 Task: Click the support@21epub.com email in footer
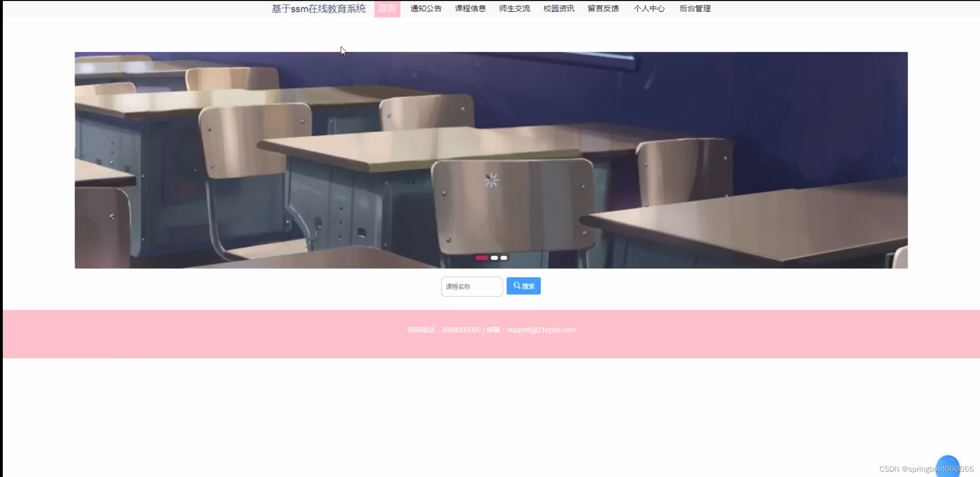pos(541,330)
